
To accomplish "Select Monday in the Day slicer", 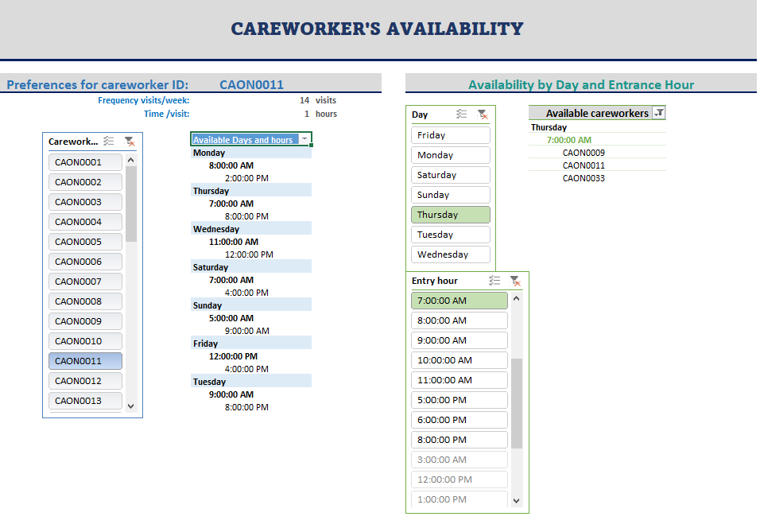I will click(450, 154).
